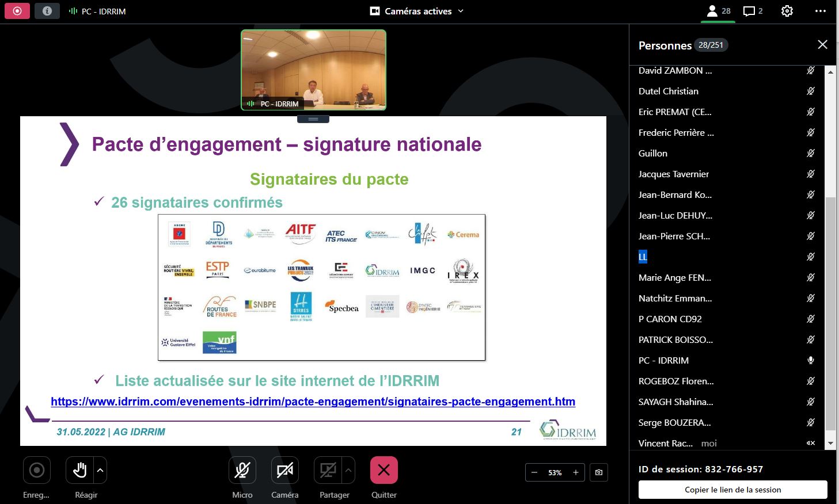This screenshot has height=504, width=839.
Task: Click the muted mic icon for David ZAMBON
Action: point(811,71)
